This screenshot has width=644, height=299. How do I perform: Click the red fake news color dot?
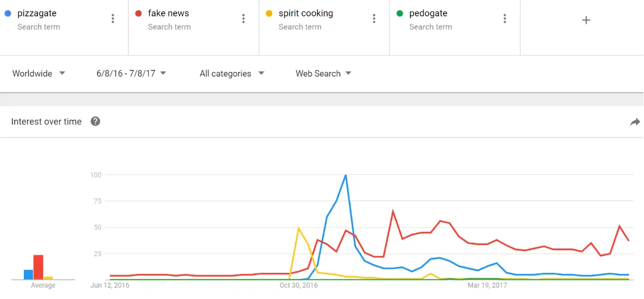click(139, 14)
